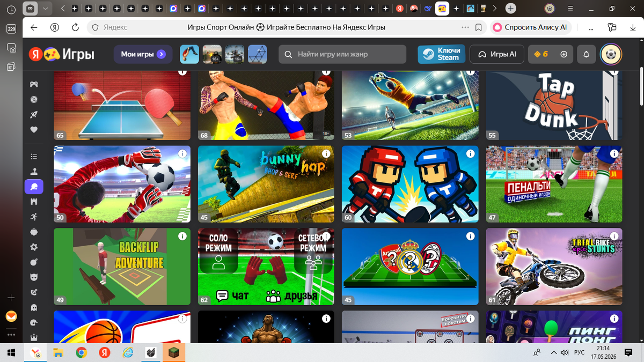This screenshot has height=362, width=644.
Task: Open the Windows notification center icon
Action: click(x=628, y=353)
